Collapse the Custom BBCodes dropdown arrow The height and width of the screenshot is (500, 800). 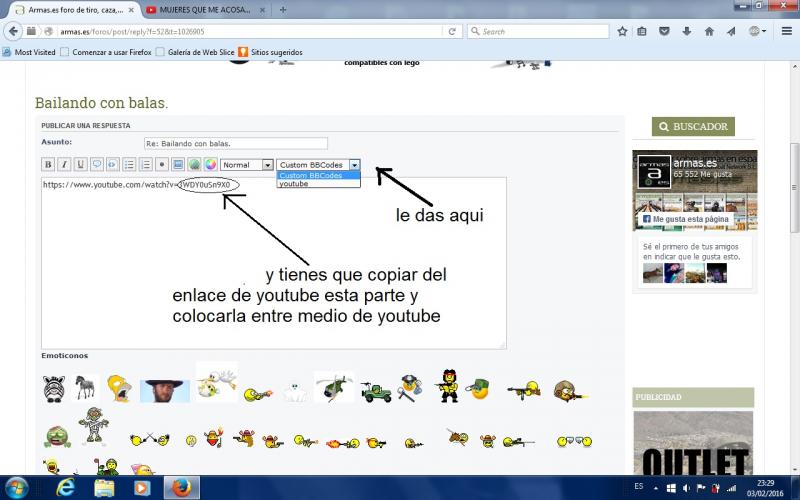pyautogui.click(x=355, y=164)
